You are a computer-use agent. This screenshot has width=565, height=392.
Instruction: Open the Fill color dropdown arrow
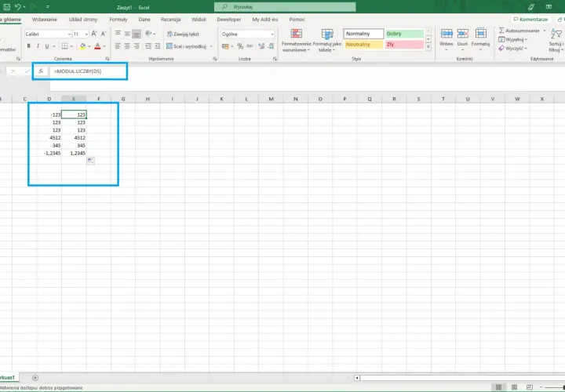[x=89, y=46]
